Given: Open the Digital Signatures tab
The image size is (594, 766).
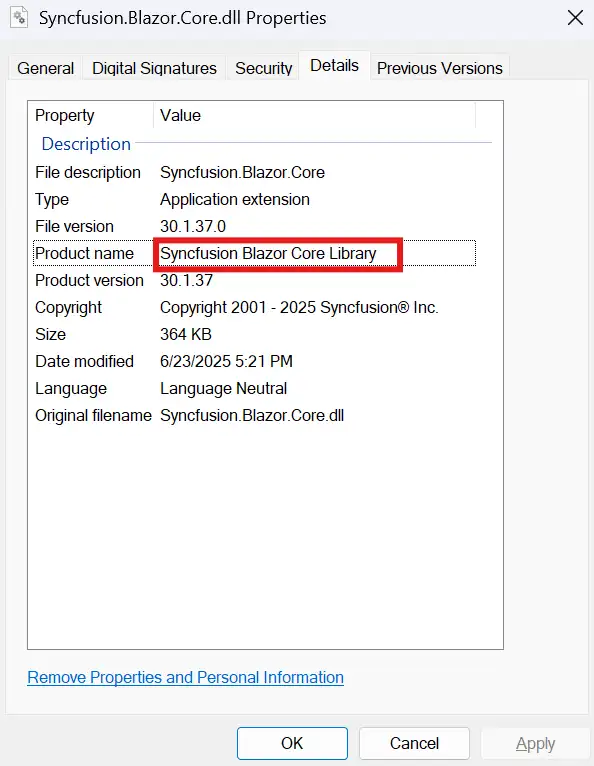Looking at the screenshot, I should pos(154,68).
